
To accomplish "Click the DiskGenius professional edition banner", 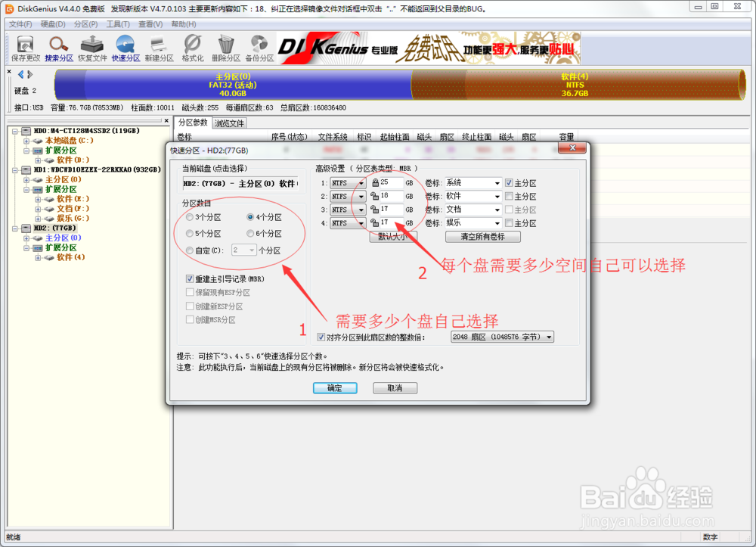I will coord(429,48).
